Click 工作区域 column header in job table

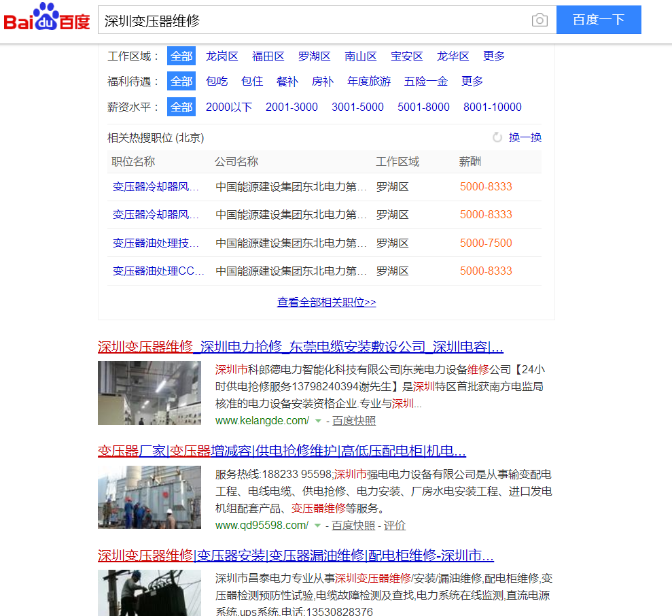tap(397, 162)
